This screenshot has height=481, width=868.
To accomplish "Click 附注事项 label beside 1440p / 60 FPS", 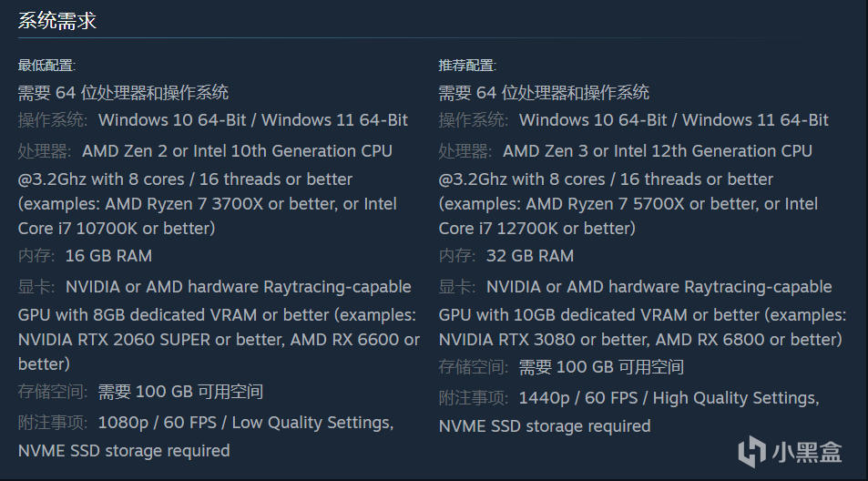I will 474,398.
